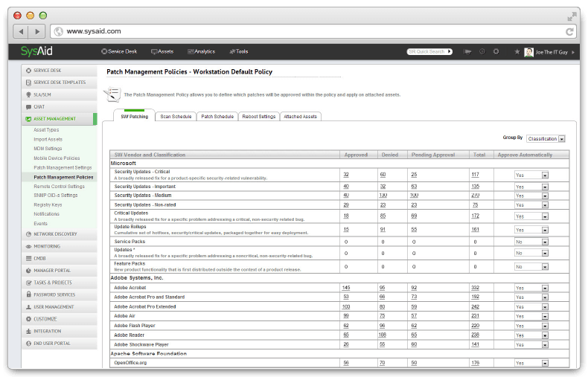Screen dimensions: 588x377
Task: Click denied count 108 for Adobe Reader
Action: tap(383, 335)
